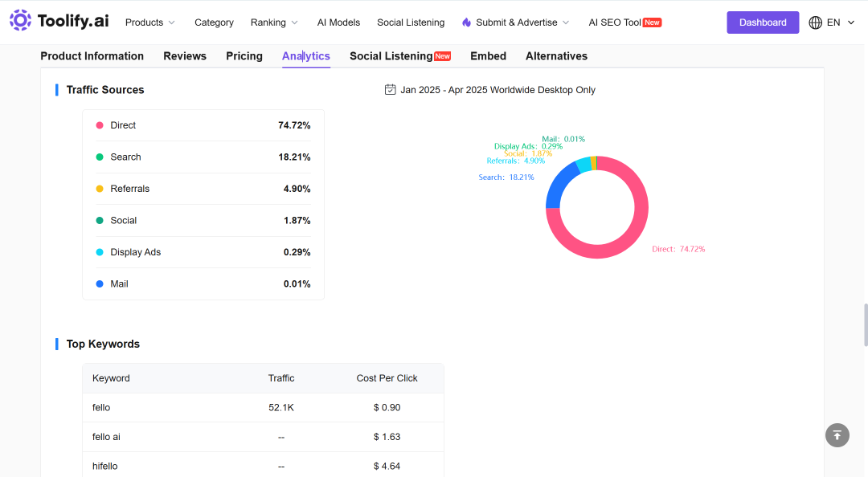Open the Pricing tab
This screenshot has width=868, height=477.
click(244, 56)
